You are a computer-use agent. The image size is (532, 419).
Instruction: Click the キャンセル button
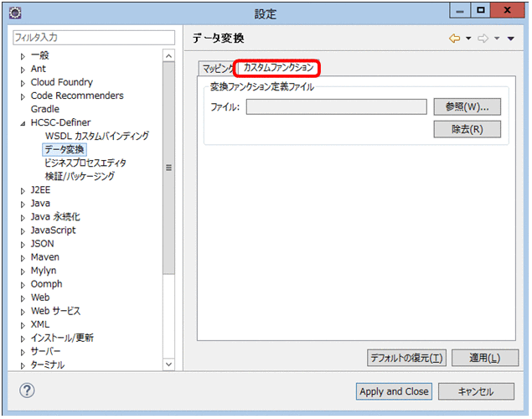pos(476,391)
